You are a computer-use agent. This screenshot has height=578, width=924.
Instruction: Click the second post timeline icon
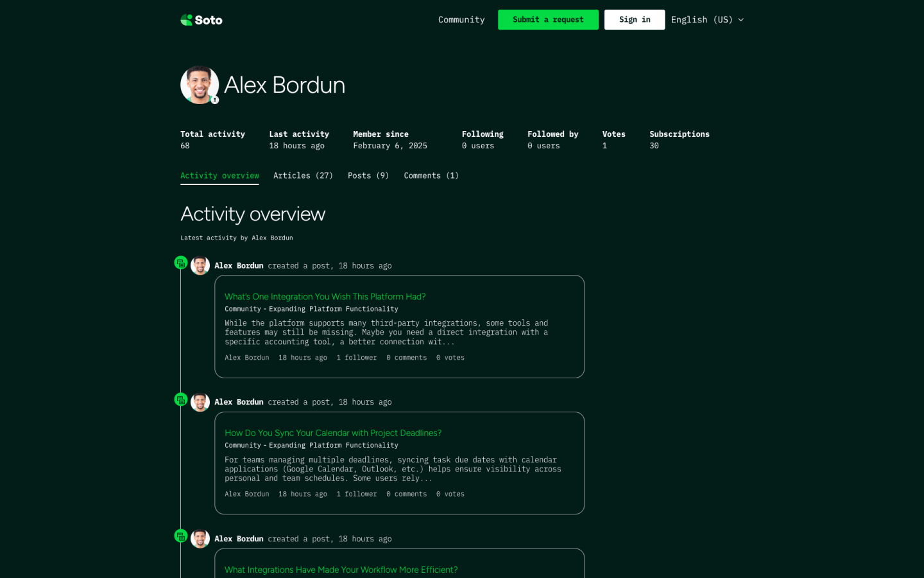(x=181, y=399)
